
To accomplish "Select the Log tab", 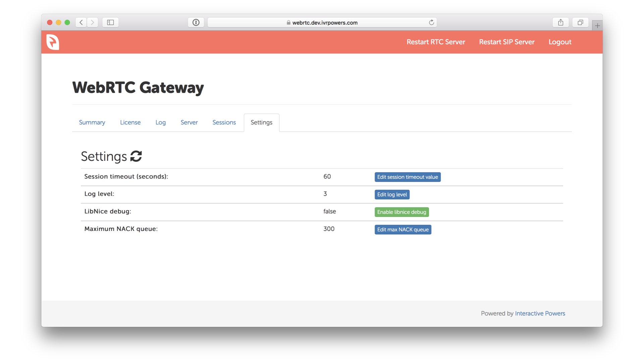I will 160,123.
